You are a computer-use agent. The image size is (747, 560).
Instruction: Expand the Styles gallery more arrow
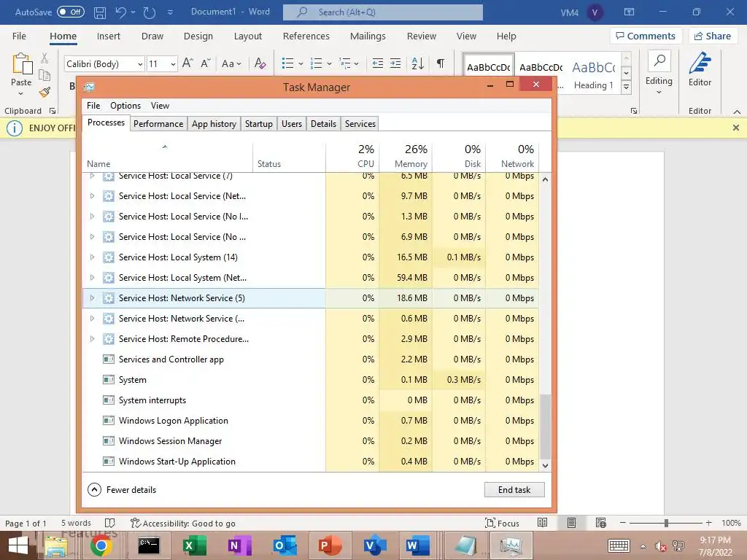pyautogui.click(x=627, y=87)
